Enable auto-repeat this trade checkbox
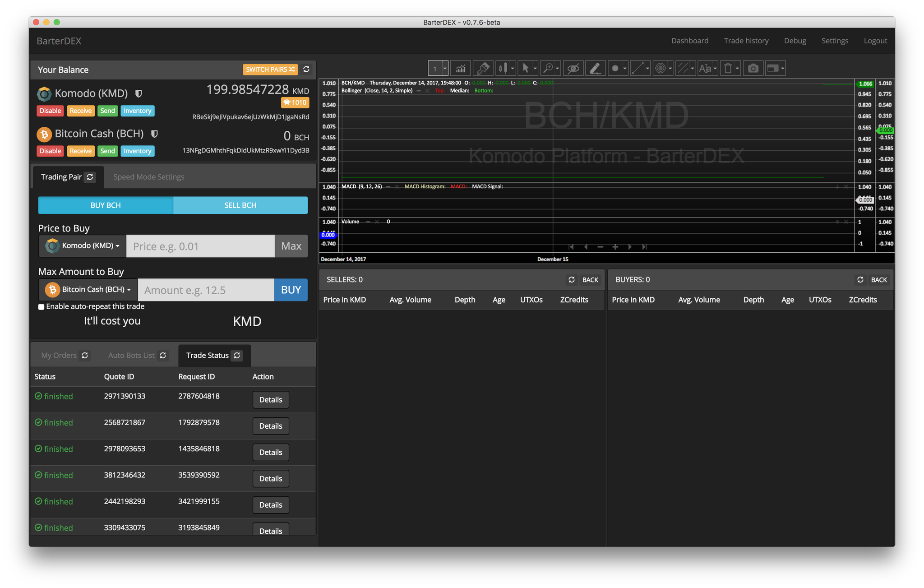Screen dimensions: 924x588 click(42, 307)
